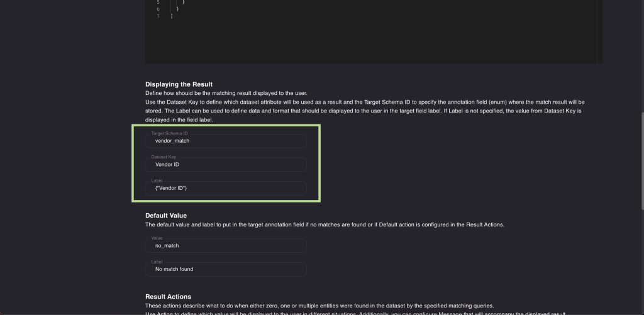Click the 'These actions describe what to do' description
The height and width of the screenshot is (315, 644).
click(x=319, y=306)
